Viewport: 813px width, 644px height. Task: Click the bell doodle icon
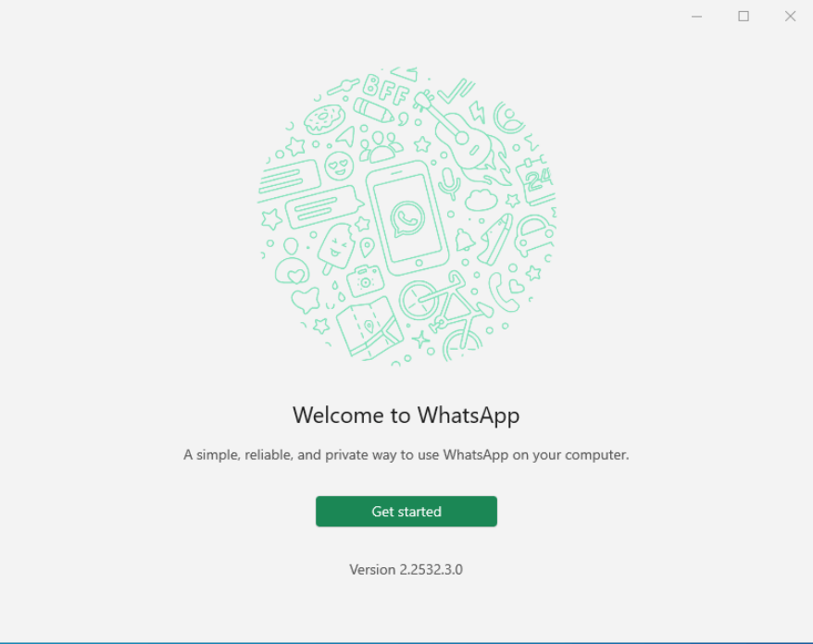[465, 240]
